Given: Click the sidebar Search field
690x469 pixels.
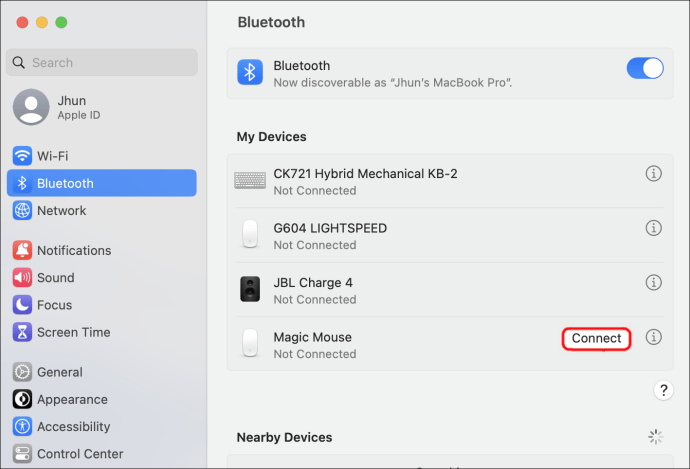Looking at the screenshot, I should [x=103, y=62].
